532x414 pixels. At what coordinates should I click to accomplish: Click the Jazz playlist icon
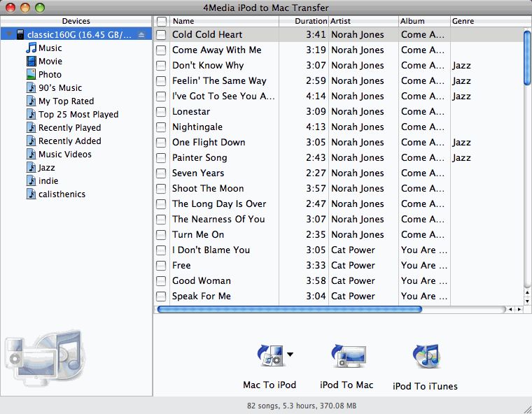(31, 167)
